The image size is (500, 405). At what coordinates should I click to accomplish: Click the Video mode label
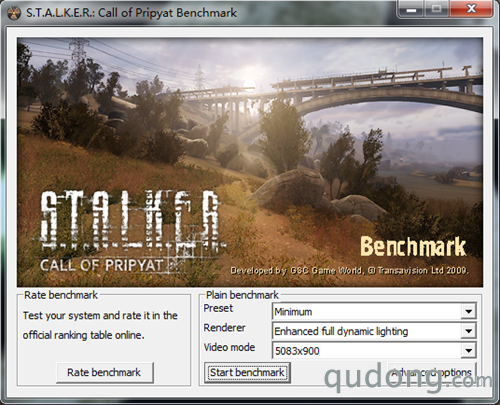229,347
